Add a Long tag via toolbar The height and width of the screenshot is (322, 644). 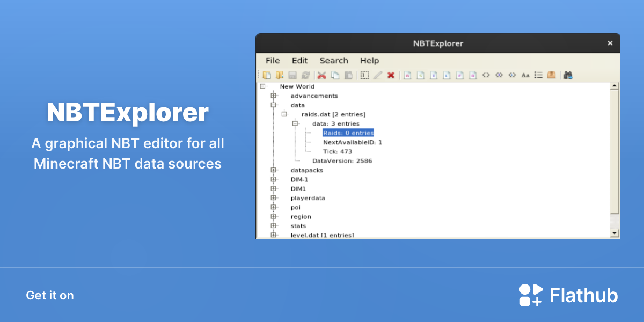447,75
